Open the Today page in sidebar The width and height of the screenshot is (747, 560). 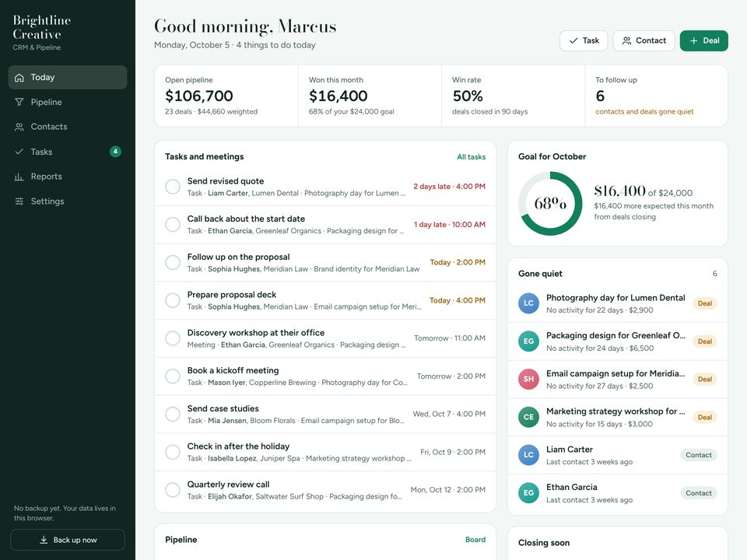pos(68,77)
